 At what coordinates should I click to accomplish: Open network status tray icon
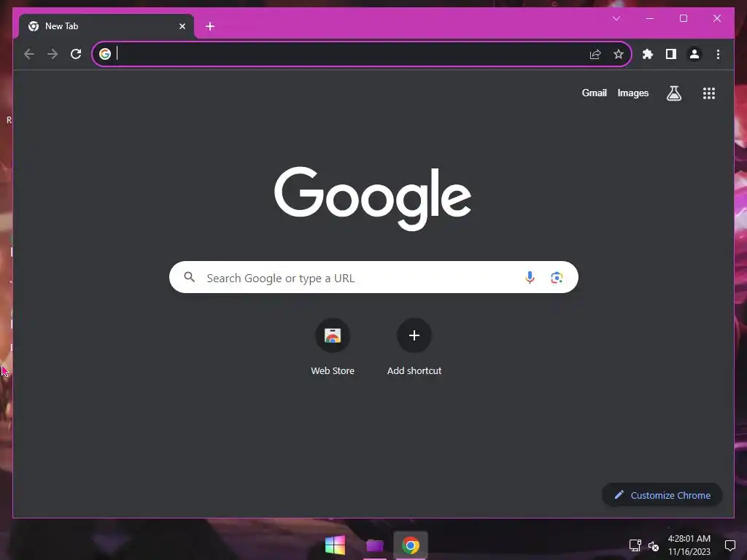(635, 545)
